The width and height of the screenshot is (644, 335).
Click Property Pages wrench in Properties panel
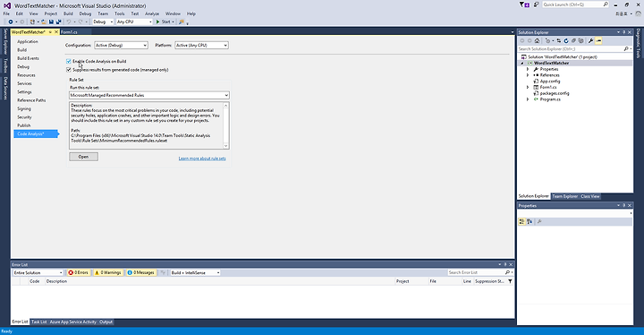point(539,222)
